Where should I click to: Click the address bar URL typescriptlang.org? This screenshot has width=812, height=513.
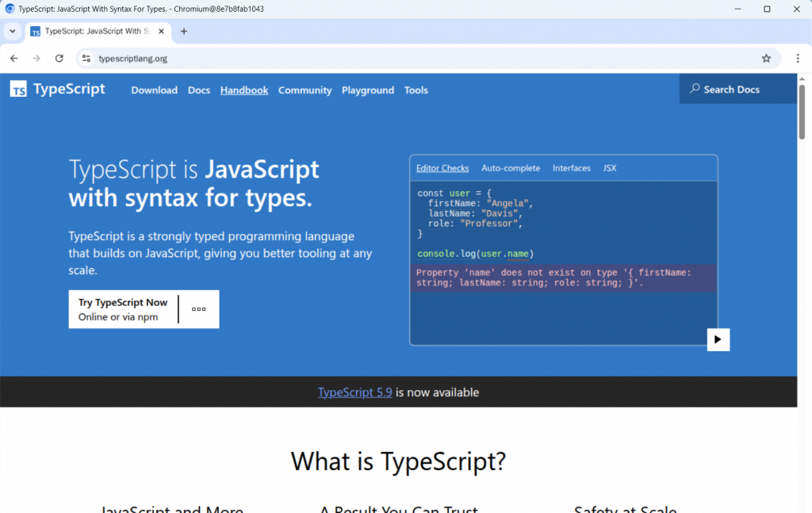tap(132, 59)
